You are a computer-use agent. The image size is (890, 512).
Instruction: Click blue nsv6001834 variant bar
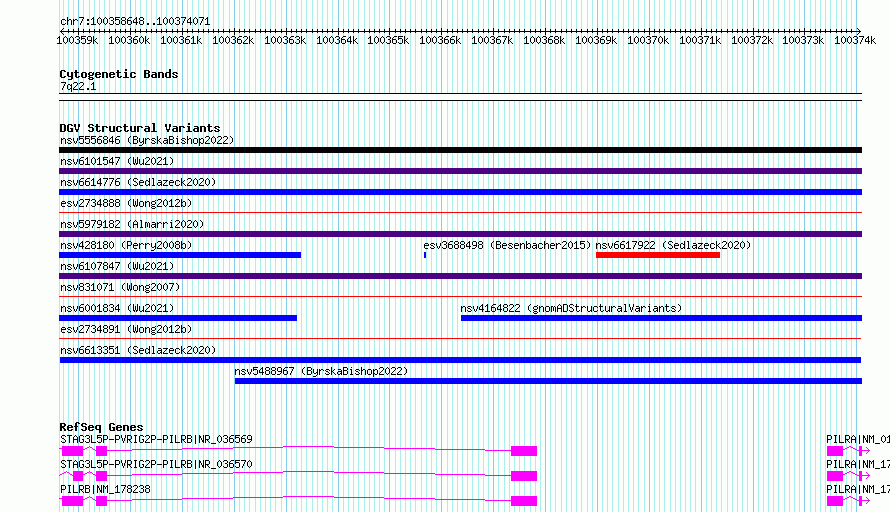pyautogui.click(x=178, y=318)
